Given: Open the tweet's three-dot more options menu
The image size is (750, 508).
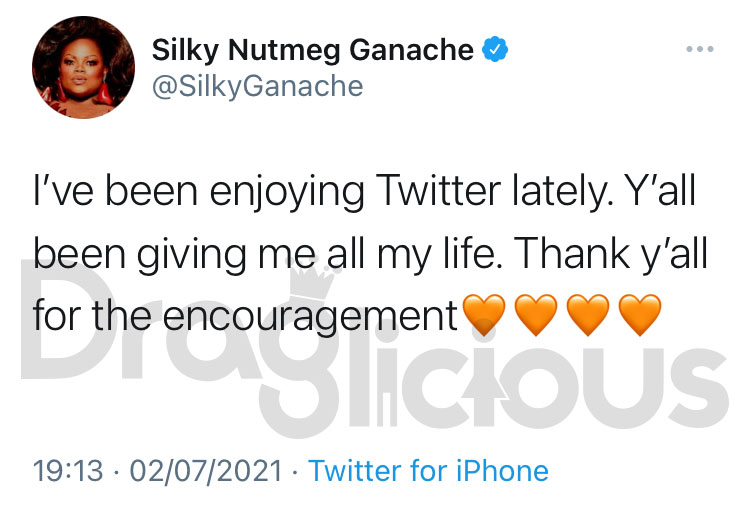Looking at the screenshot, I should click(699, 49).
